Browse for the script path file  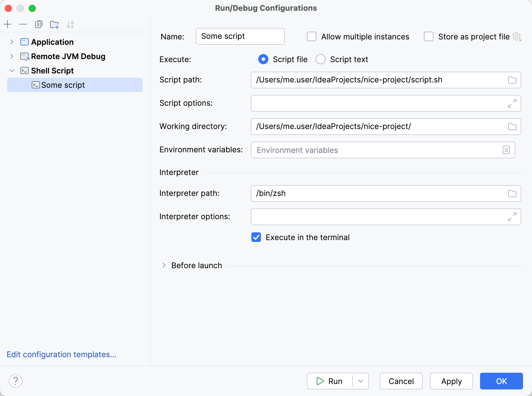point(512,80)
